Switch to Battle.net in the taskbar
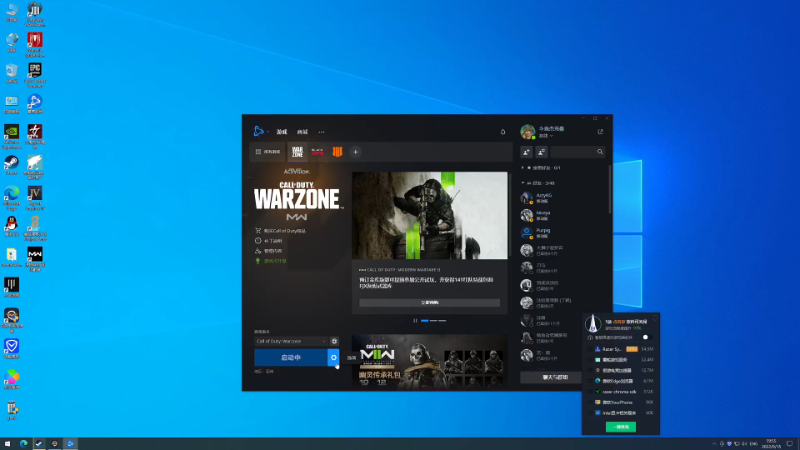This screenshot has height=450, width=800. coord(70,444)
